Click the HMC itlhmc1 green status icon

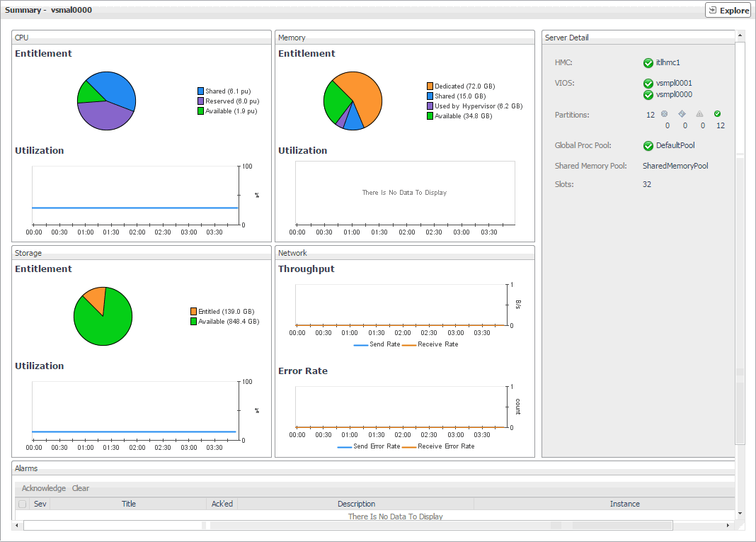click(648, 63)
